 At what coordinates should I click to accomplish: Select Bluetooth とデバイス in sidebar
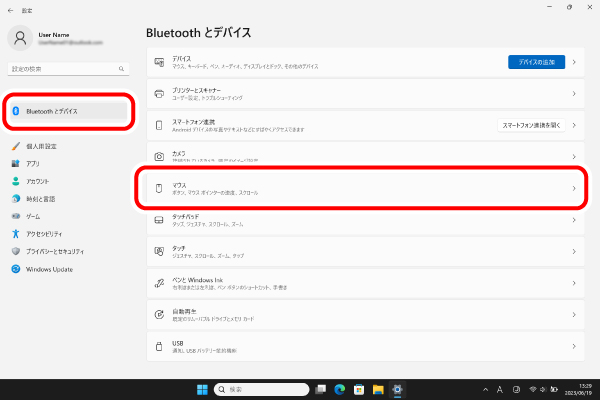pyautogui.click(x=68, y=112)
